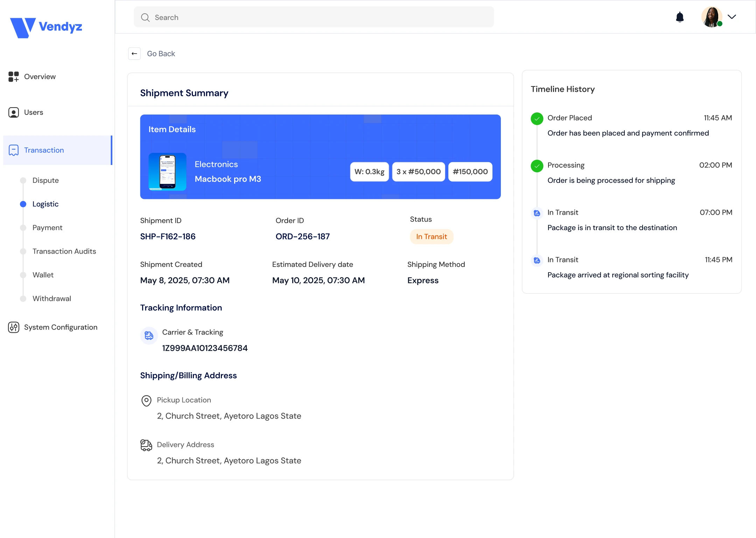The width and height of the screenshot is (756, 538).
Task: Click the Macbook pro M3 product thumbnail
Action: 167,172
